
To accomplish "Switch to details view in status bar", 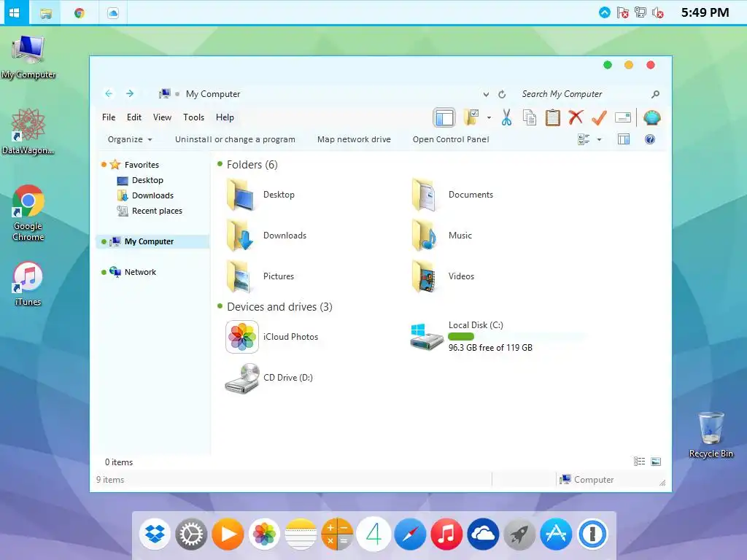I will point(639,462).
